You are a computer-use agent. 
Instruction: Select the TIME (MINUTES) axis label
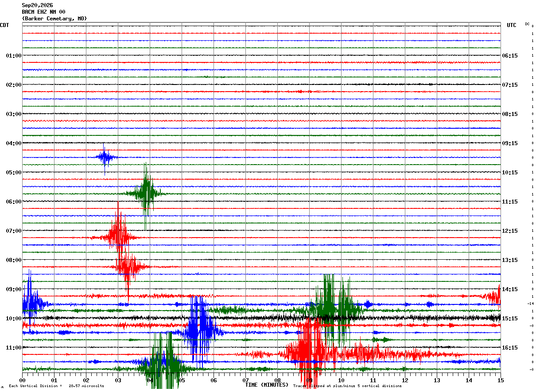[x=267, y=385]
